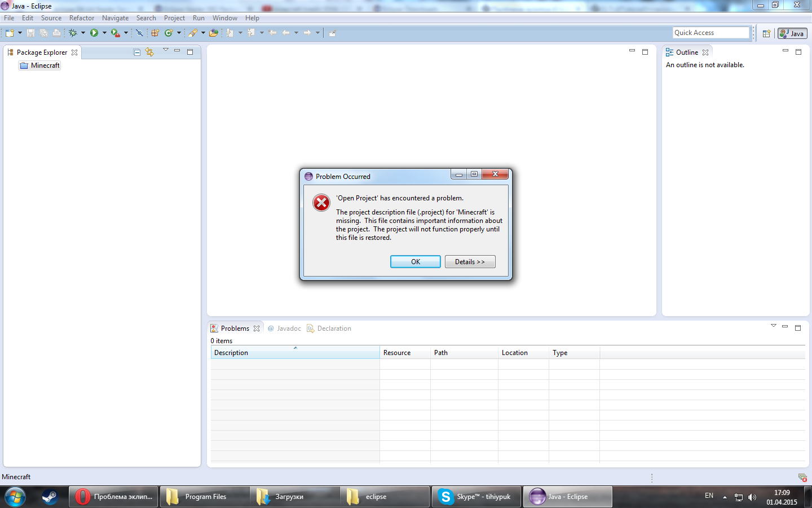Select the Problems tab
Screen dimensions: 812x508
click(235, 329)
